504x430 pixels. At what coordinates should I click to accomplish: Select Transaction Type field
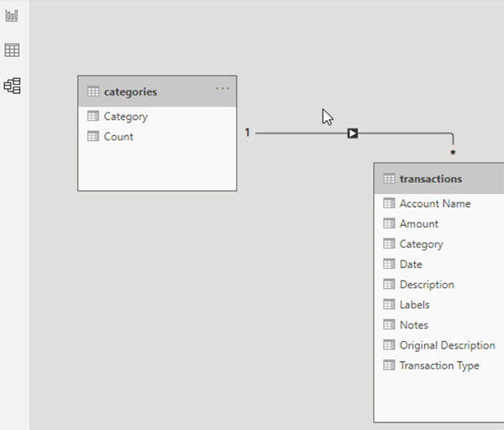pyautogui.click(x=439, y=365)
